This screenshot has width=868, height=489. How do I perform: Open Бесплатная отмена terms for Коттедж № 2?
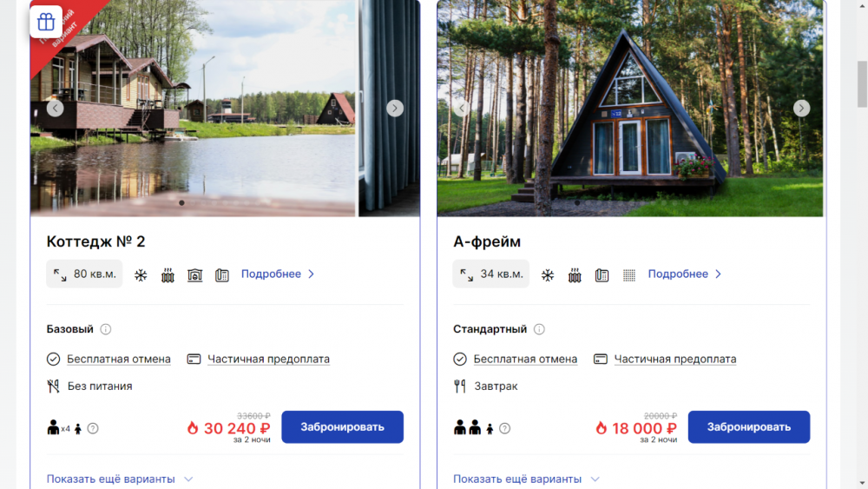tap(118, 359)
